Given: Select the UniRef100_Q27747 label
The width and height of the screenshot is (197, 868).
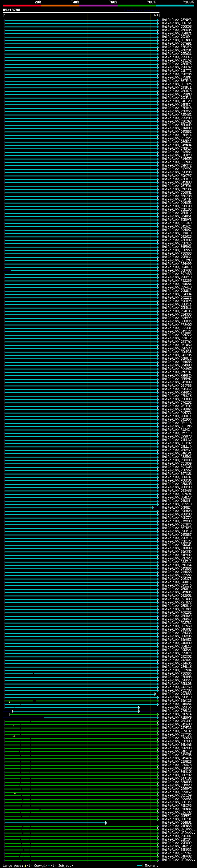Looking at the screenshot, I should click(x=177, y=853).
